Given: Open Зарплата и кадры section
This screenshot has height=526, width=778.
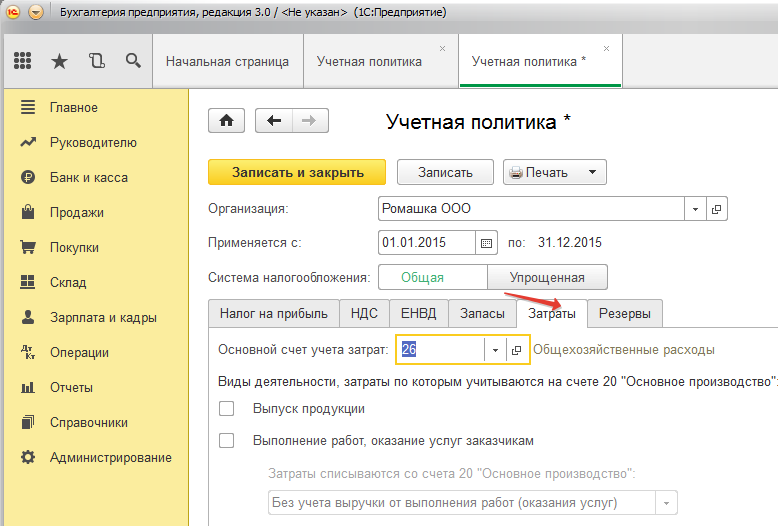Looking at the screenshot, I should 103,318.
